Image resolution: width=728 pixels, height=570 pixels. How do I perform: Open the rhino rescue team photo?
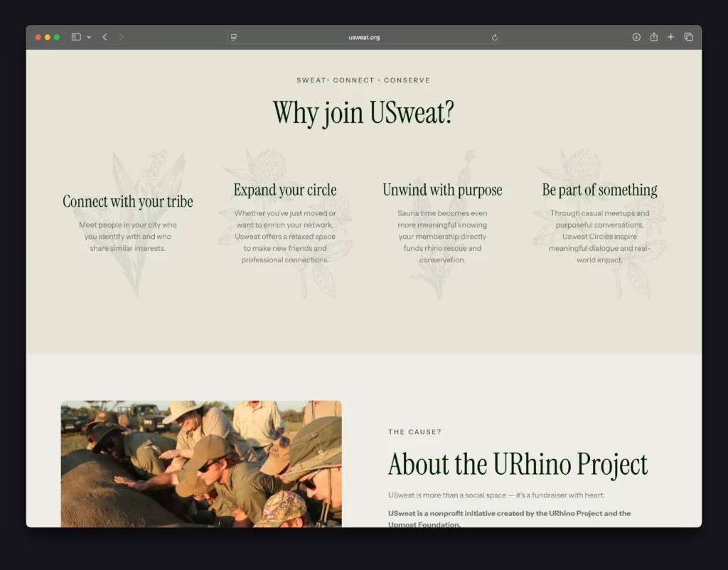pos(201,463)
